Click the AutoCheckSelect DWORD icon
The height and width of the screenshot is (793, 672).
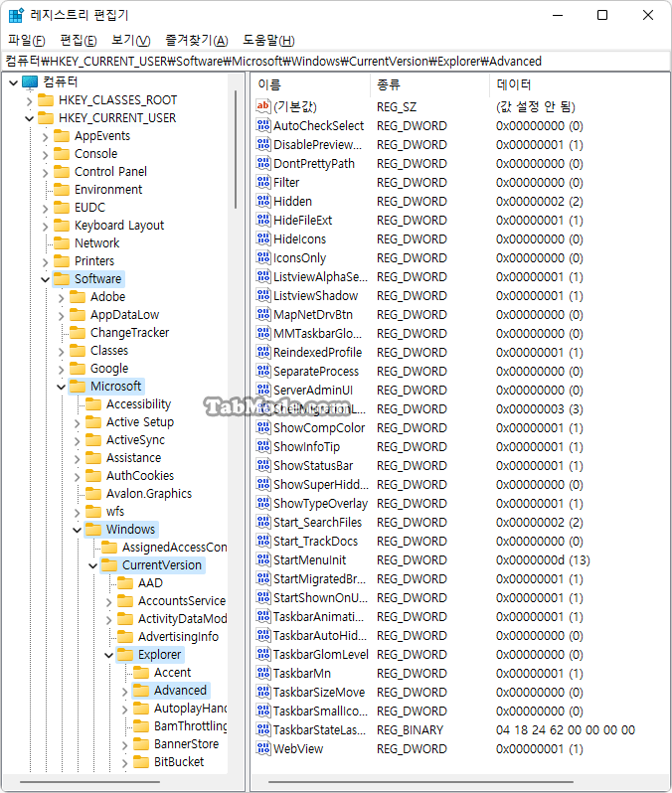(263, 125)
